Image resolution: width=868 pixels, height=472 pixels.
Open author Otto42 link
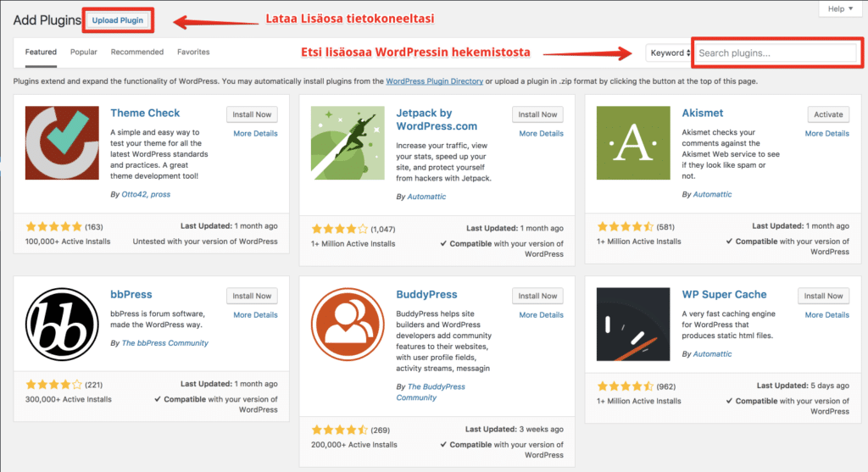coord(134,194)
